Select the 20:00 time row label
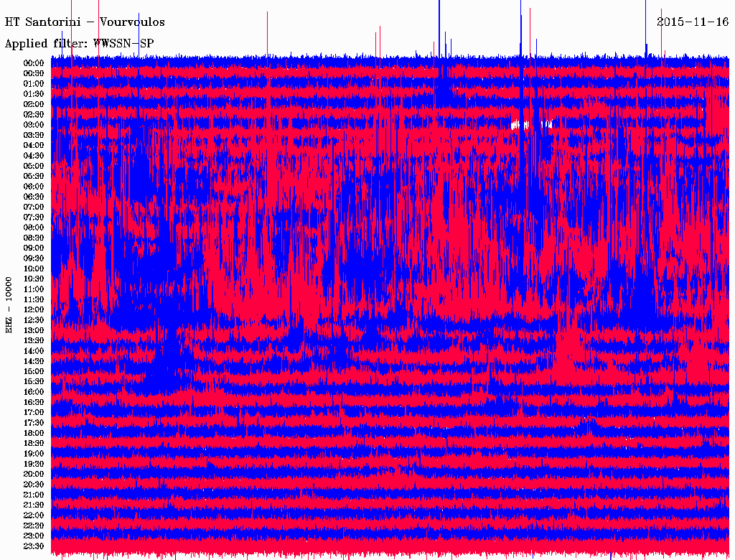 pos(34,474)
